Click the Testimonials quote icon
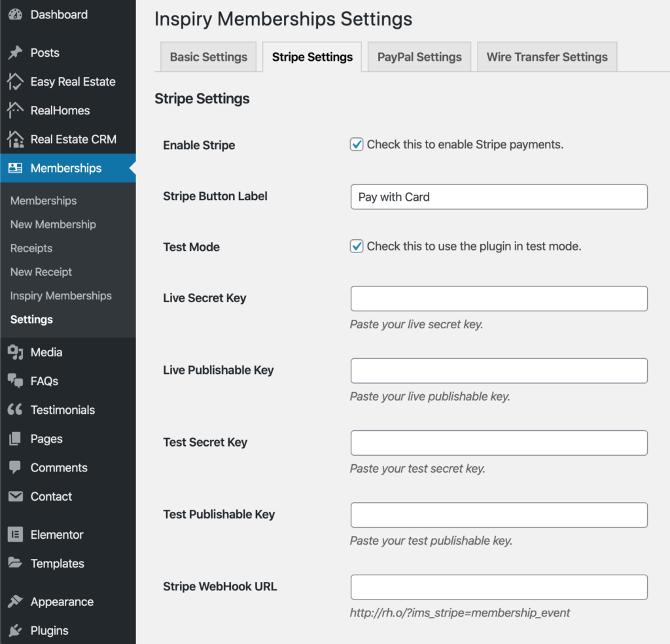Screen dimensions: 670x644 [x=16, y=410]
